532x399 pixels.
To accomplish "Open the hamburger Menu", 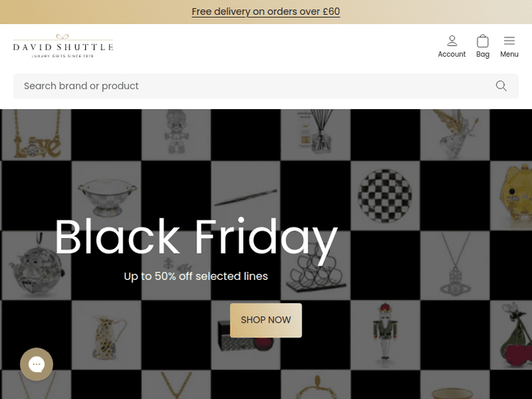I will [509, 46].
